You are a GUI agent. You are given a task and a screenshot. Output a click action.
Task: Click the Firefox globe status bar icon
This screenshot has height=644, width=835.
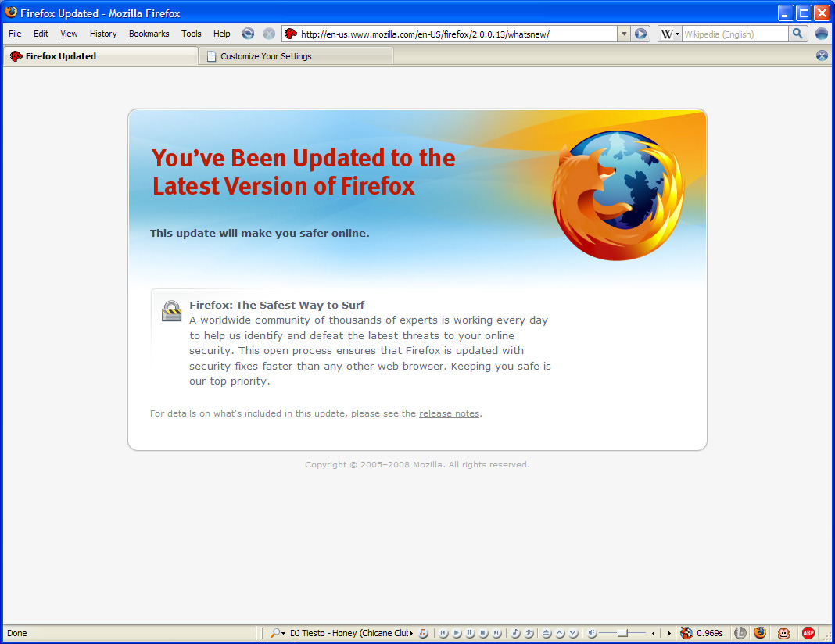click(759, 632)
